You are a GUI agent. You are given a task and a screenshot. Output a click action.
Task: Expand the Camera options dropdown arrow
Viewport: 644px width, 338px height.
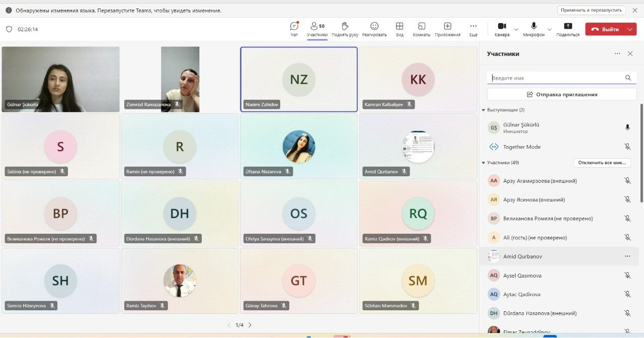click(516, 30)
